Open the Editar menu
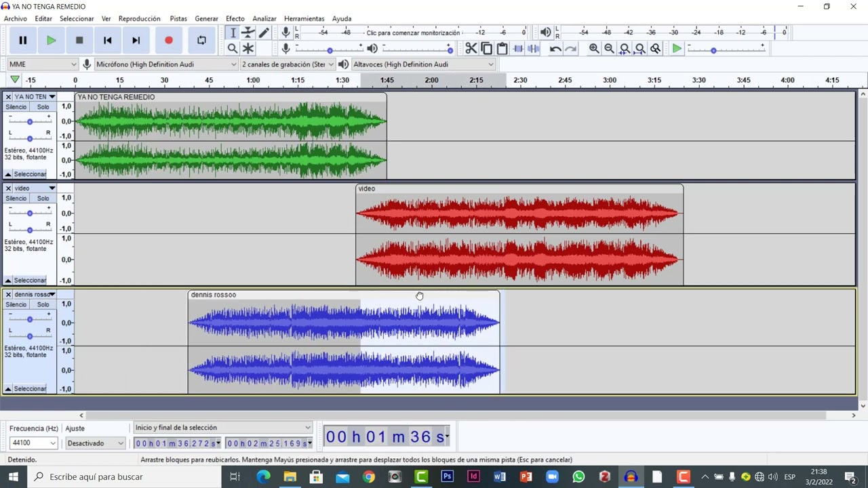868x488 pixels. (x=43, y=18)
